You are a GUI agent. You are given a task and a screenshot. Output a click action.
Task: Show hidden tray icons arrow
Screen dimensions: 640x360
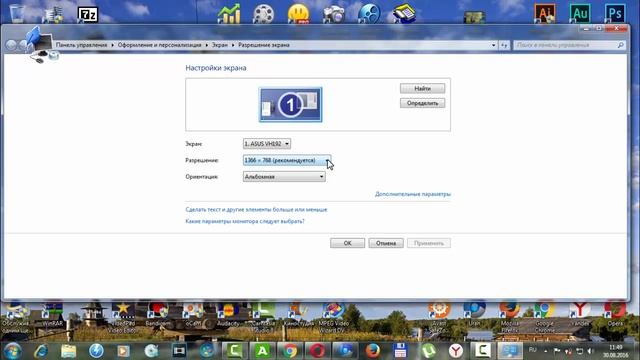click(x=546, y=351)
